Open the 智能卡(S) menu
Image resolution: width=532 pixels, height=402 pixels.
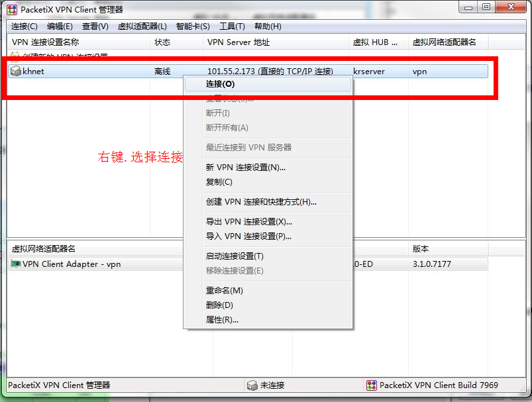click(193, 26)
